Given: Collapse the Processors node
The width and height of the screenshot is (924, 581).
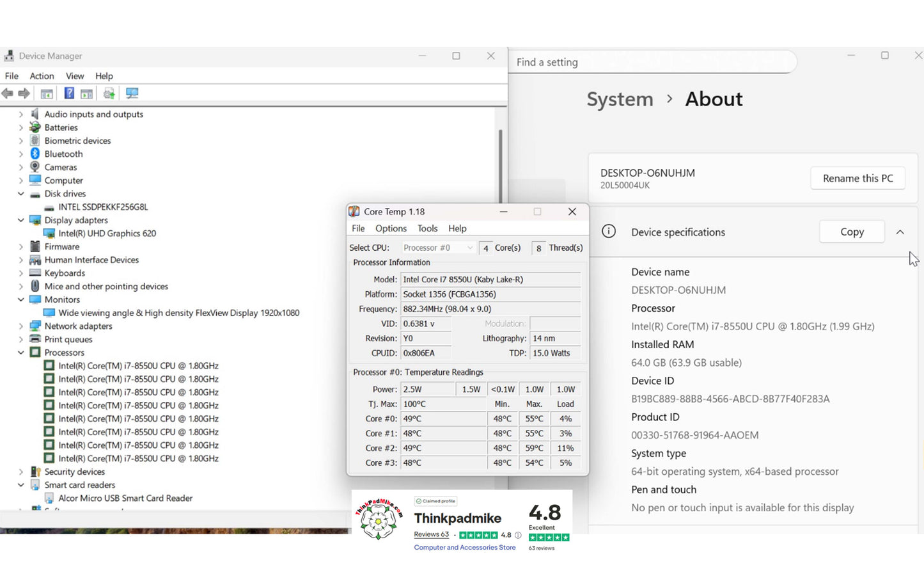Looking at the screenshot, I should tap(20, 353).
